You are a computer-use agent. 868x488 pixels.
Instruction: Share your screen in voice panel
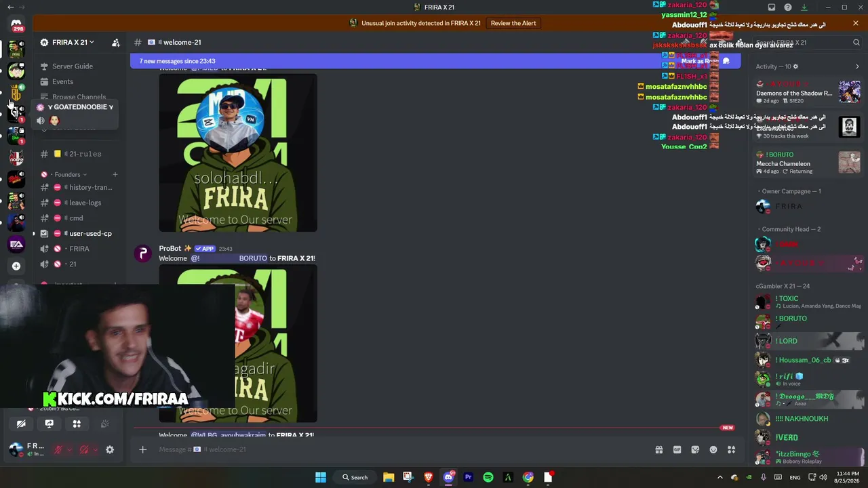click(x=49, y=424)
